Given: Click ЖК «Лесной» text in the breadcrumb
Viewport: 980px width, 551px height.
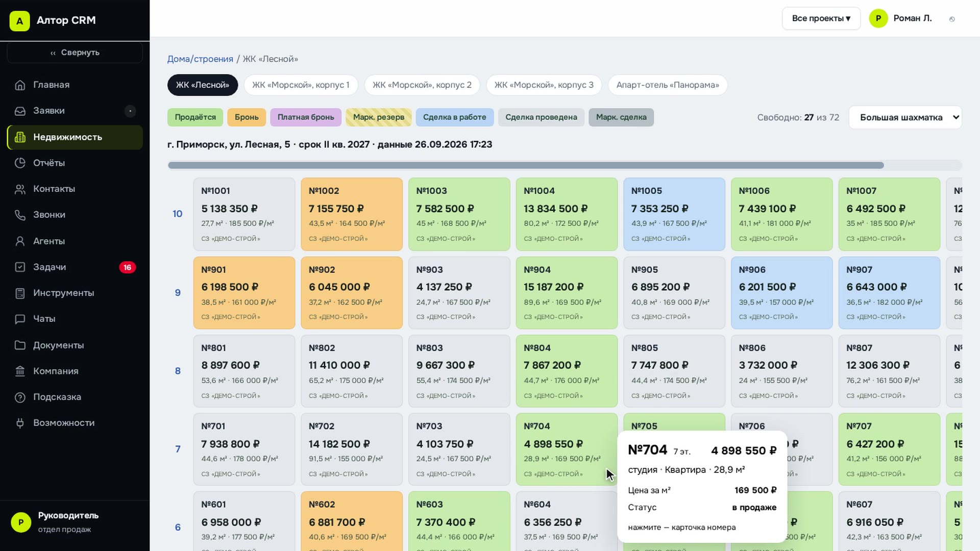Looking at the screenshot, I should click(270, 59).
